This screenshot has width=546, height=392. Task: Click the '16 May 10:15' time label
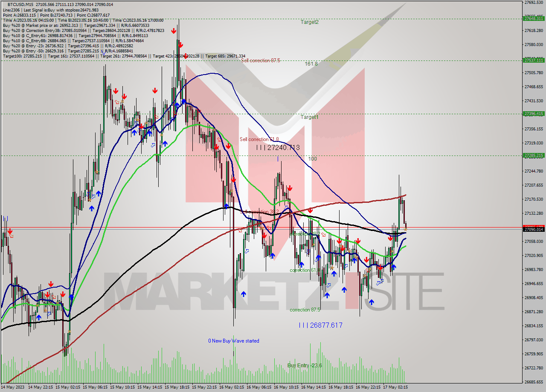coord(287,387)
